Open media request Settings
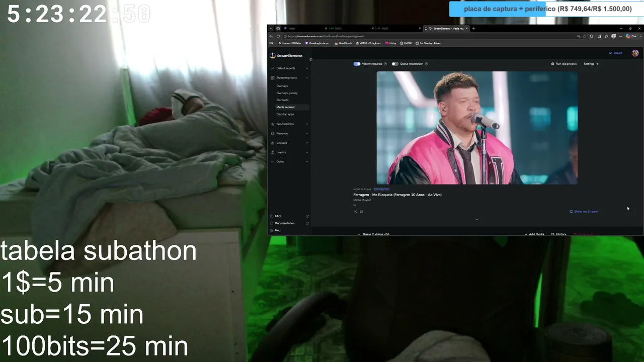Screen dimensions: 644x362 [x=591, y=64]
